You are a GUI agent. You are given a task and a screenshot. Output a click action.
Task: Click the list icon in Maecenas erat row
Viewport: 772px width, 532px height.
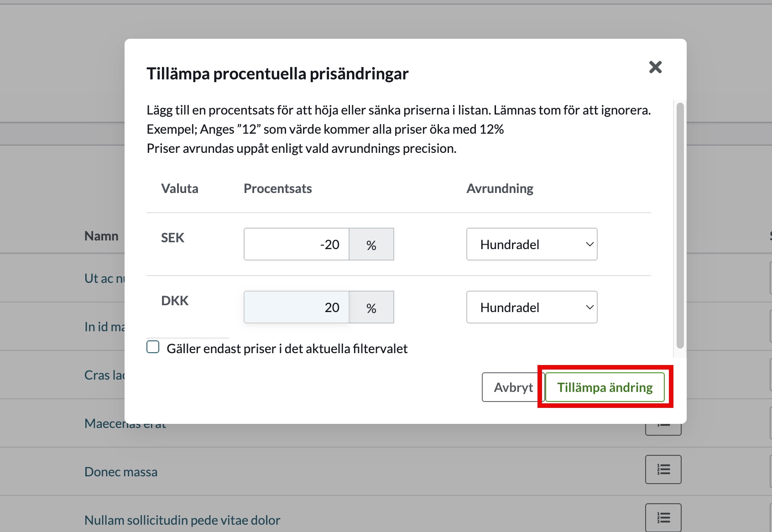663,428
